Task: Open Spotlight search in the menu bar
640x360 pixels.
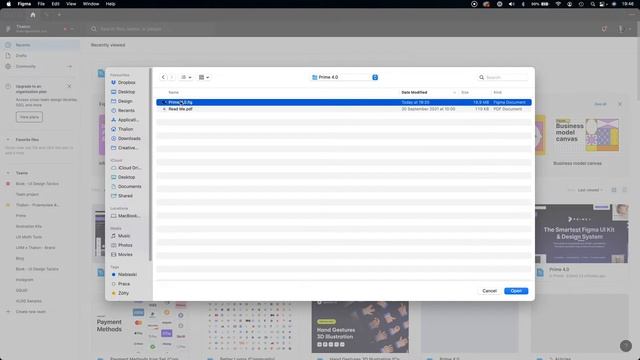Action: click(593, 4)
